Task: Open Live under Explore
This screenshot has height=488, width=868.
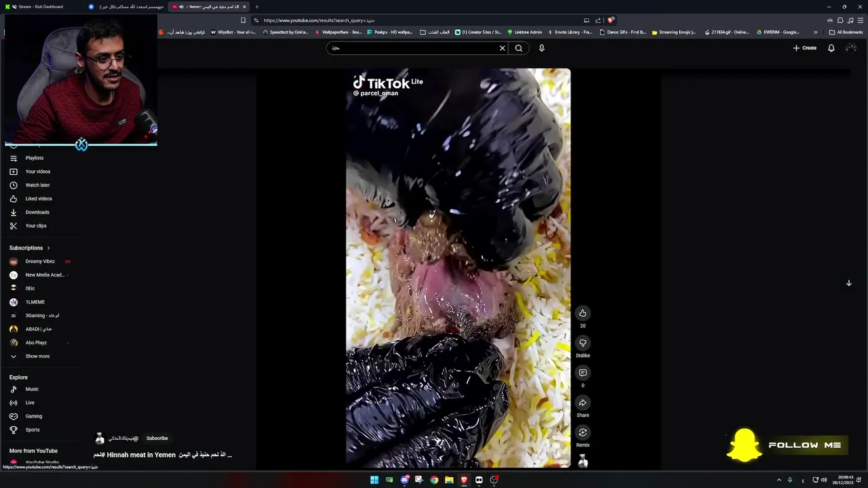Action: 30,403
